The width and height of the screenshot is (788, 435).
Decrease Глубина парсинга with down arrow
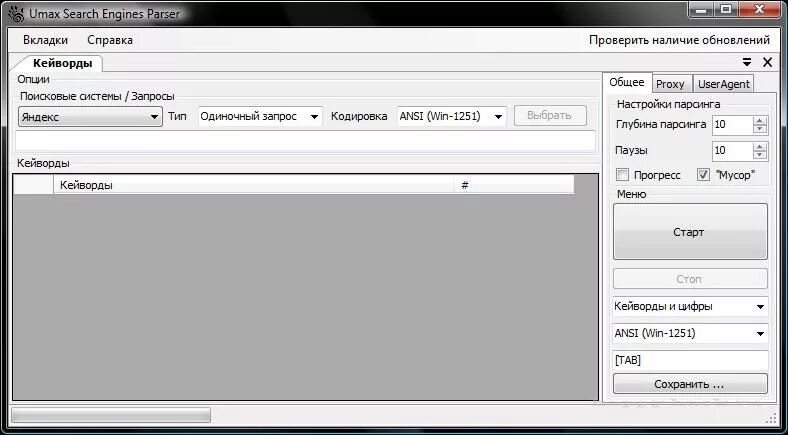click(x=760, y=129)
